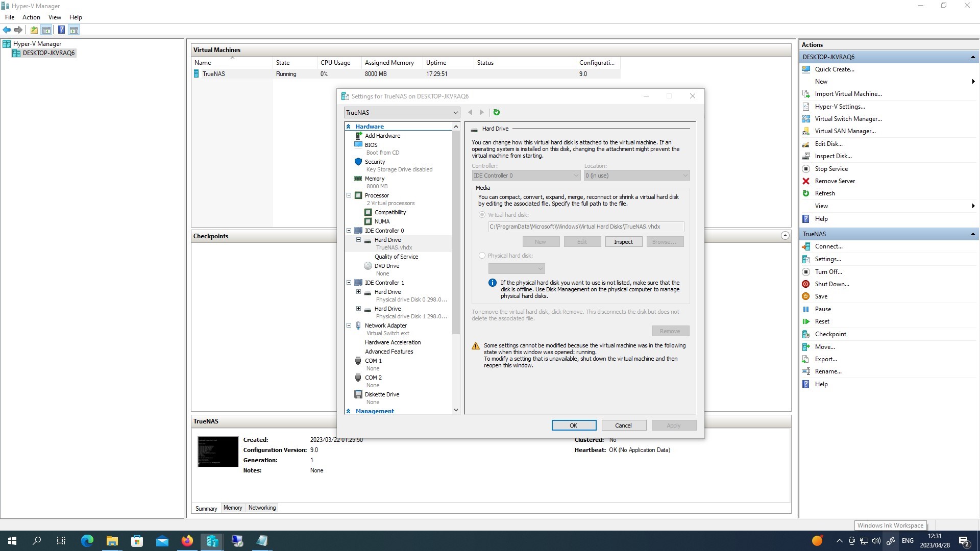The width and height of the screenshot is (980, 551).
Task: Click the forward arrow in Hyper-V toolbar
Action: [18, 30]
